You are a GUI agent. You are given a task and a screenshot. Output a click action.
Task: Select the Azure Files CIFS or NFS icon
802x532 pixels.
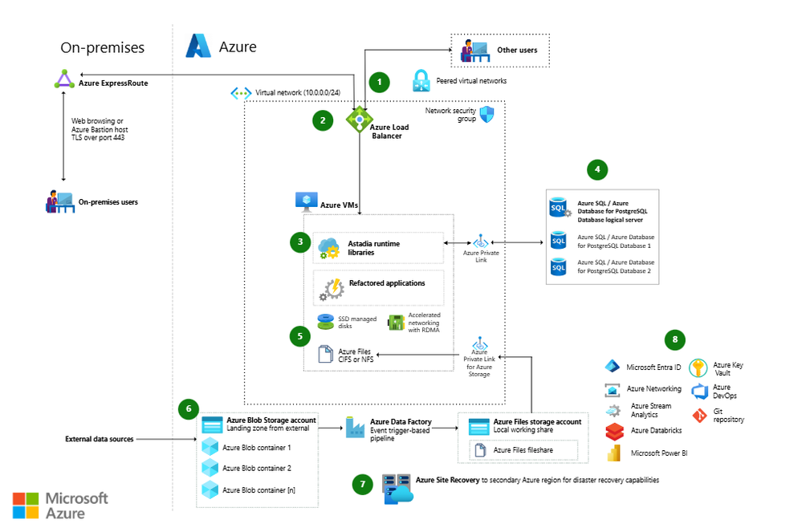point(326,353)
